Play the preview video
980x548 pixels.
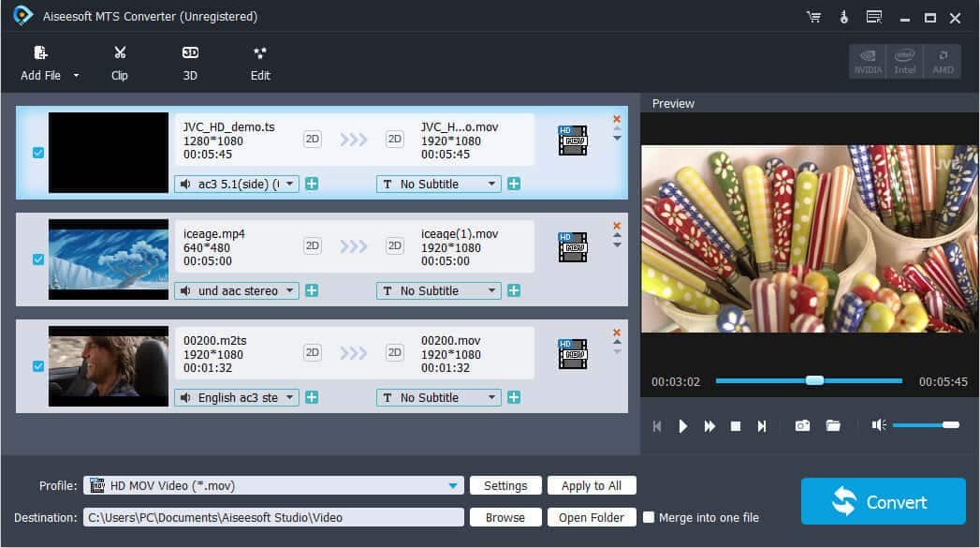[x=682, y=426]
